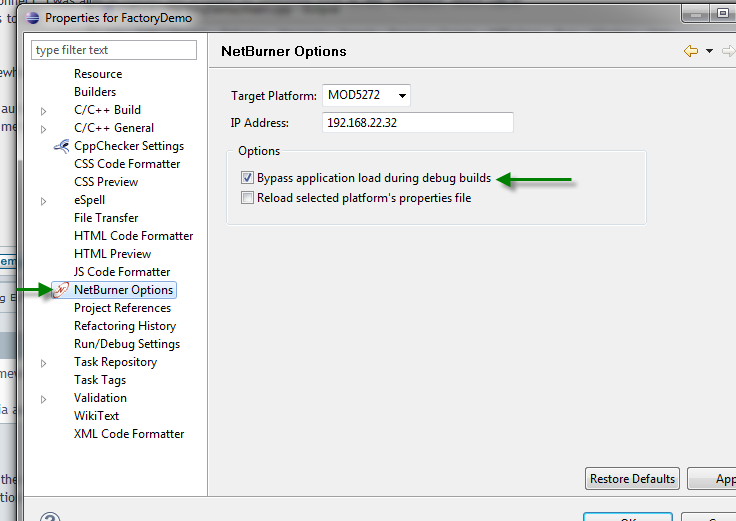
Task: Click the back navigation arrow icon
Action: click(x=691, y=51)
